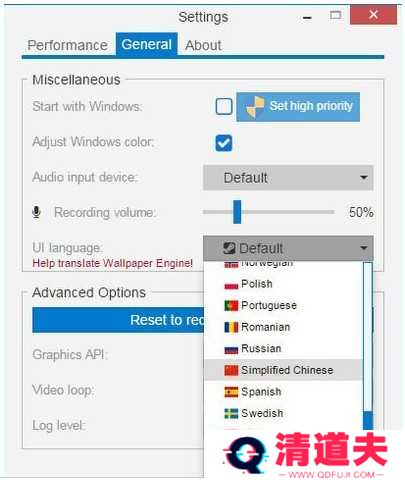Screen dimensions: 405x480
Task: Click the Recording volume slider handle
Action: pos(237,212)
